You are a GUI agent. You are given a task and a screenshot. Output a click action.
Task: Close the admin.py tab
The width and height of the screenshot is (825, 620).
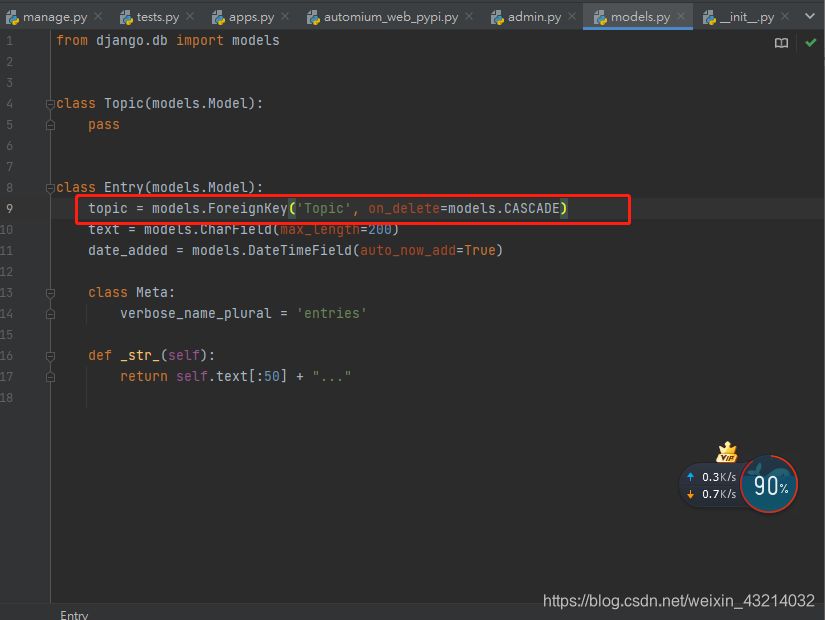pyautogui.click(x=572, y=16)
